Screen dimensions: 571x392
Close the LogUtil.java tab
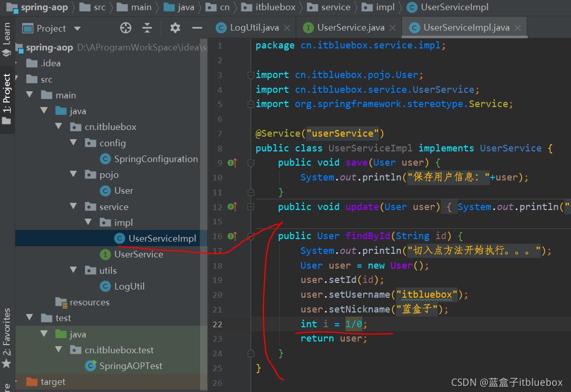click(x=287, y=28)
